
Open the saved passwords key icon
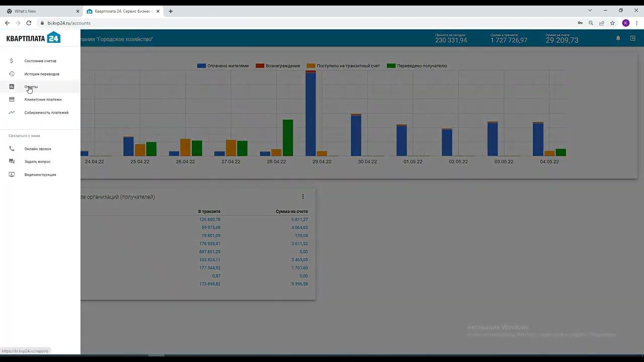(x=580, y=23)
